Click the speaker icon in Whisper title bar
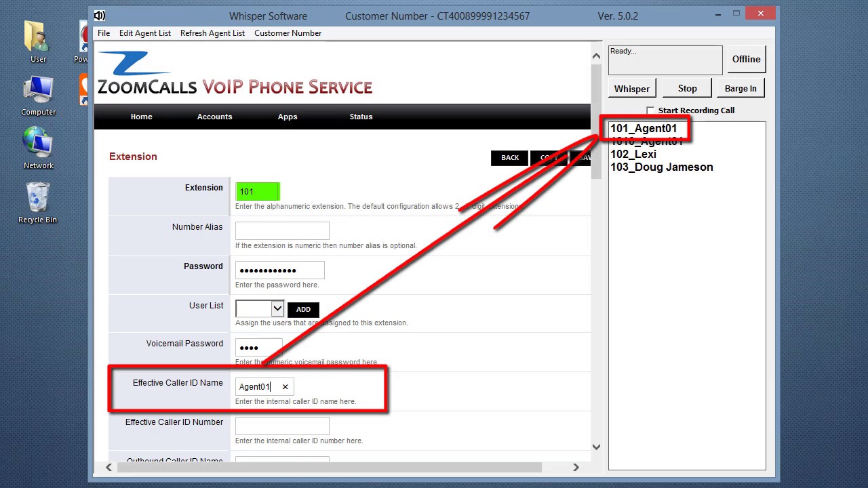The height and width of the screenshot is (488, 868). click(99, 15)
